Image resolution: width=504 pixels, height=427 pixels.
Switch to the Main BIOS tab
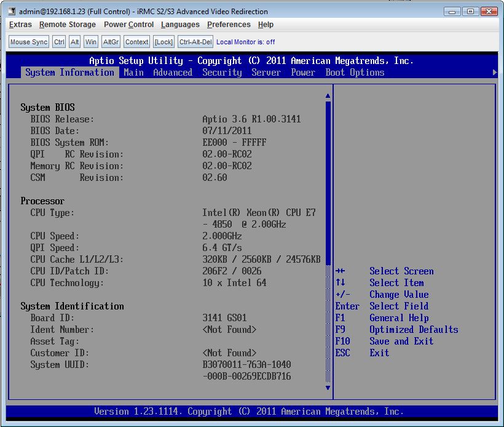point(134,73)
